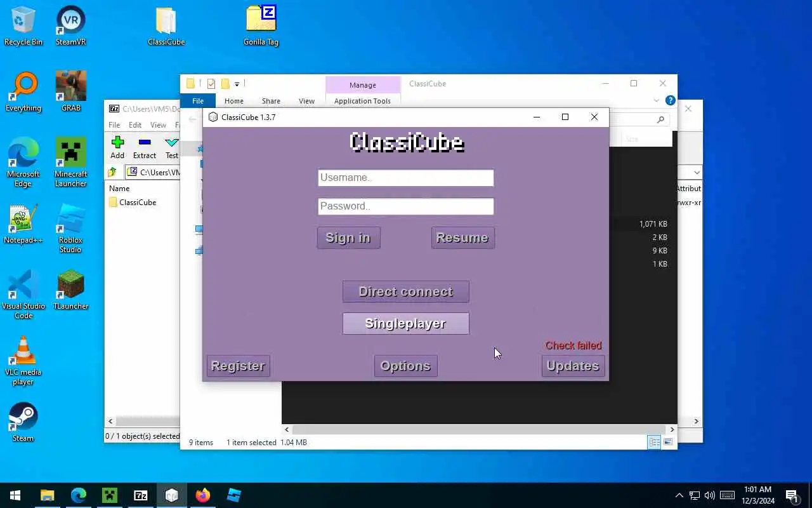Select ClassiCube folder in 7-Zip list
Screen dimensions: 812x508
132,203
